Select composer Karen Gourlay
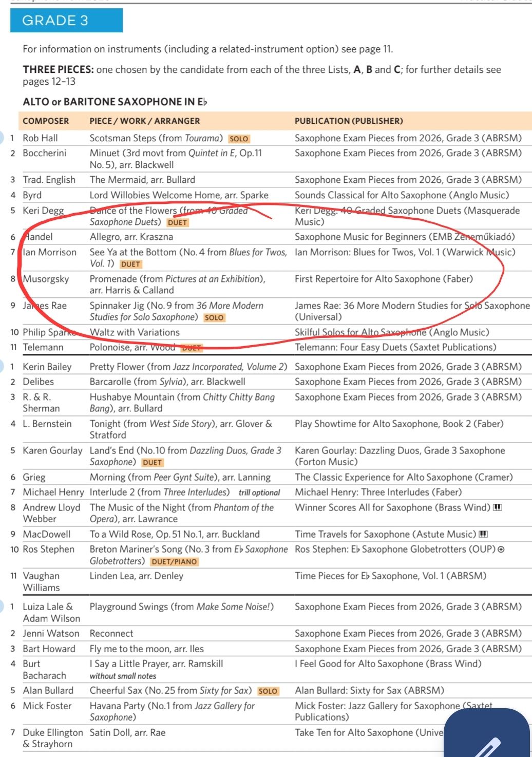Viewport: 532px width, 757px height. pyautogui.click(x=53, y=450)
